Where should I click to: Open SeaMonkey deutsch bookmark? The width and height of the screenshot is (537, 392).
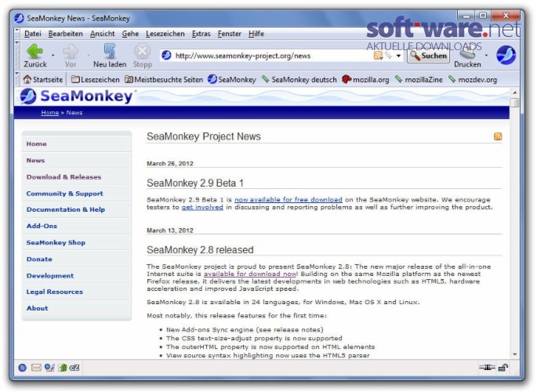(x=299, y=79)
